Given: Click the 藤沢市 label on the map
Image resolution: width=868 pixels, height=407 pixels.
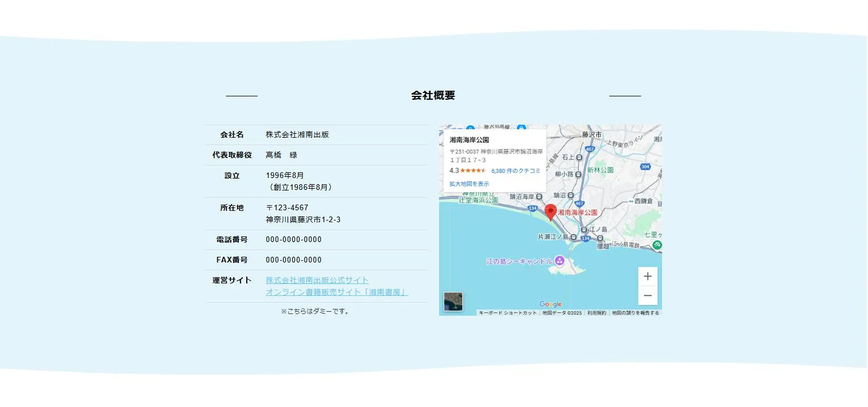Looking at the screenshot, I should tap(592, 134).
